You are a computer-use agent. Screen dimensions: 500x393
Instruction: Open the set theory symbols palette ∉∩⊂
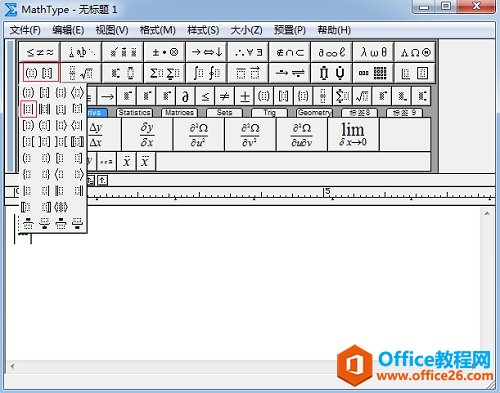(x=290, y=52)
